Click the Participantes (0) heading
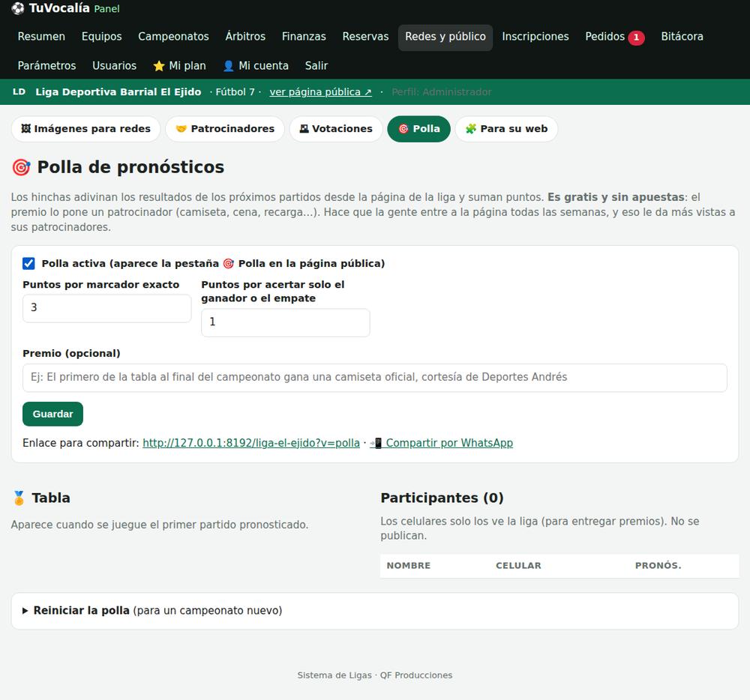 442,498
